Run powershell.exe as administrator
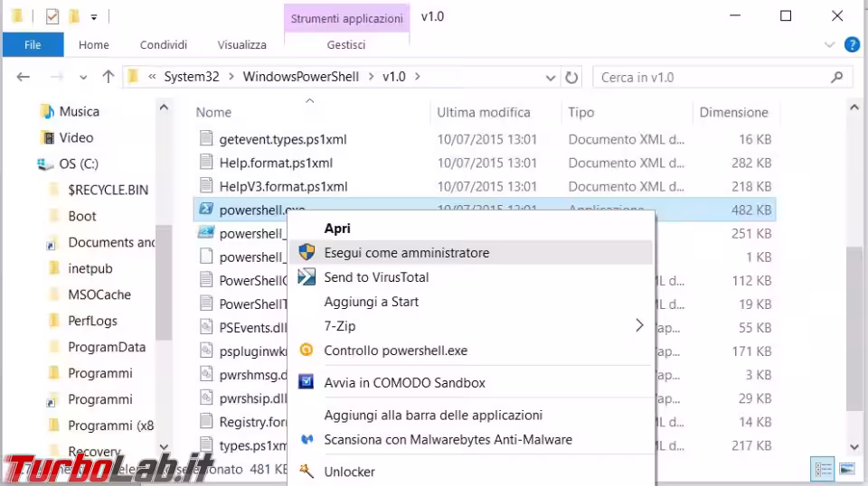The width and height of the screenshot is (868, 486). point(470,253)
